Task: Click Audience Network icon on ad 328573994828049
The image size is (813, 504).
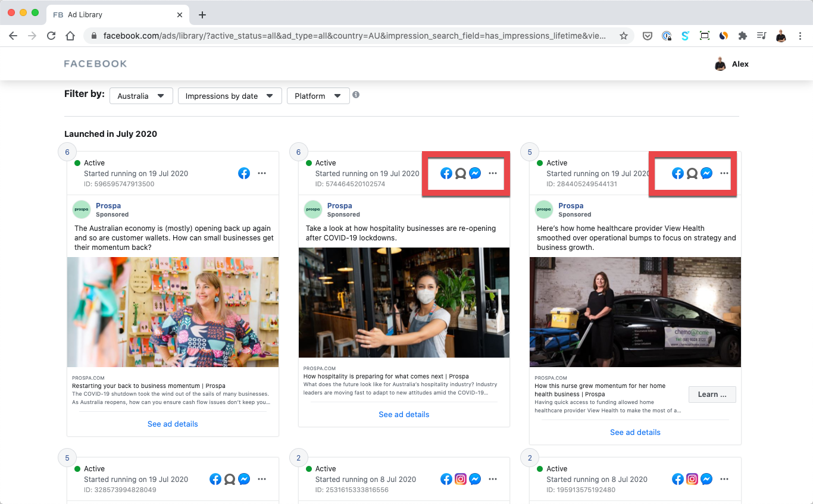Action: pyautogui.click(x=230, y=479)
